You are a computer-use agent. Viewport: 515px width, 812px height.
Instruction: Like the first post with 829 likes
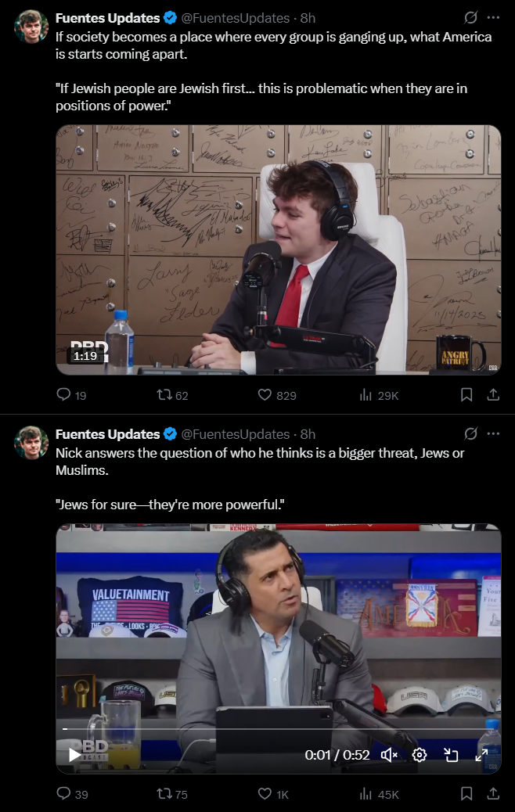click(276, 395)
